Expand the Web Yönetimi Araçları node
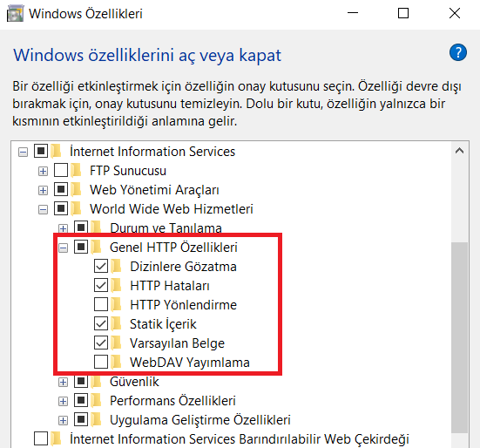The height and width of the screenshot is (448, 480). [43, 191]
